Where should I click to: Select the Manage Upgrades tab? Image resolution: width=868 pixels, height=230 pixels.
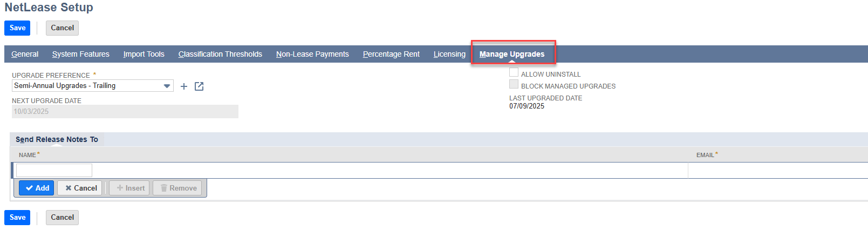pyautogui.click(x=512, y=54)
